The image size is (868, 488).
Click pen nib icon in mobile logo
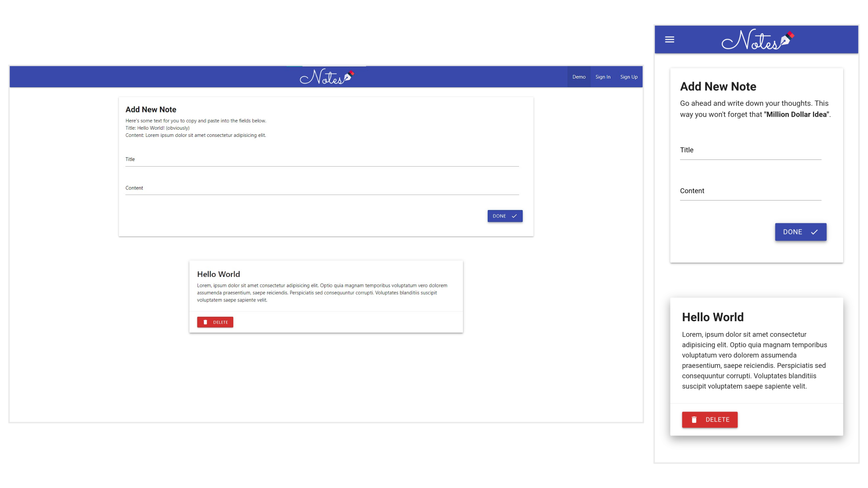point(787,39)
